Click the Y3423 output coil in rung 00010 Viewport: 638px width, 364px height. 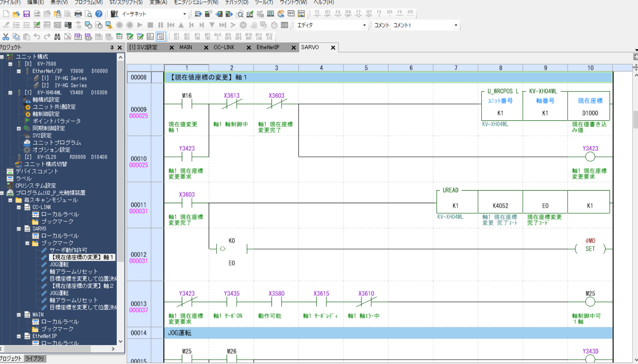click(x=590, y=157)
